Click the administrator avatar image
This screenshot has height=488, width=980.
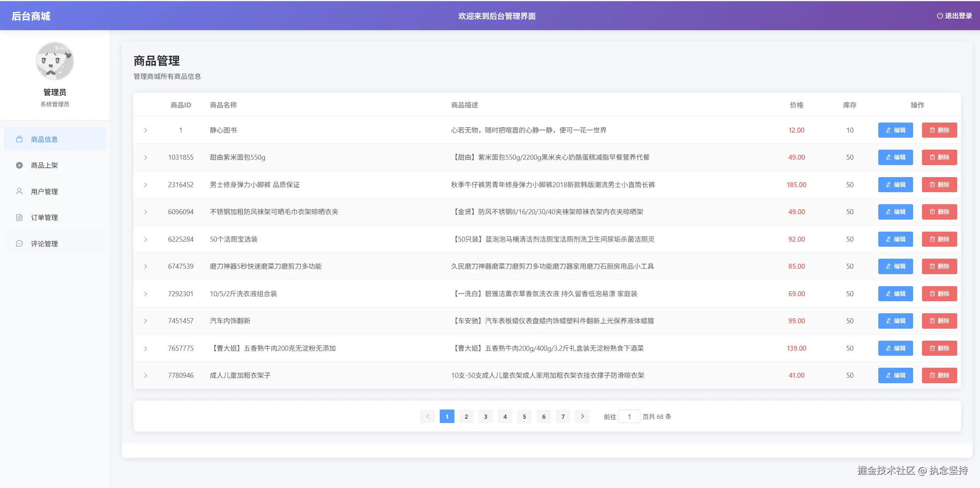tap(55, 61)
